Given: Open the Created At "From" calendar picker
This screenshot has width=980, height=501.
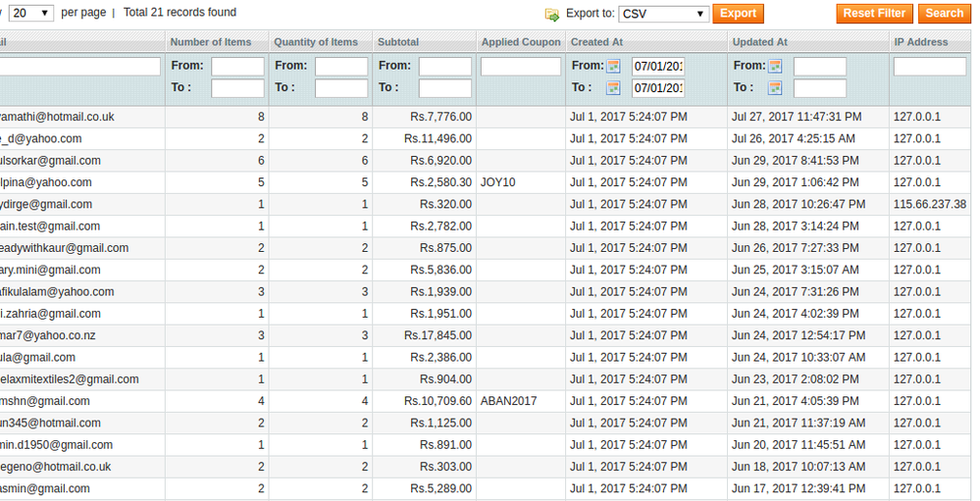Looking at the screenshot, I should [614, 67].
